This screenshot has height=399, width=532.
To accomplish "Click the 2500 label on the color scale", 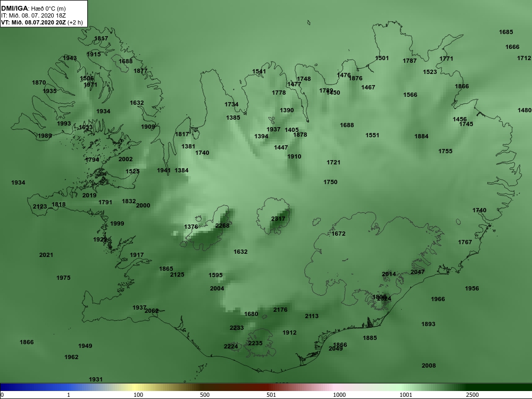I will click(x=472, y=395).
